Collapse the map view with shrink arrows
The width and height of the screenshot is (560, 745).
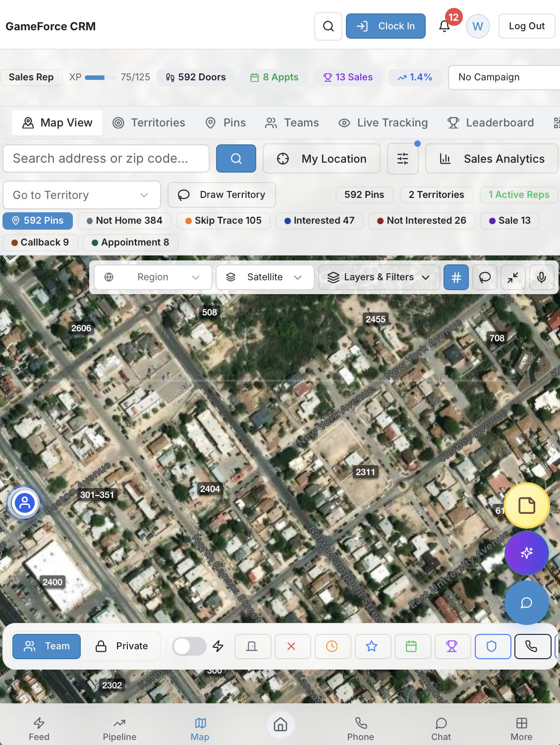(x=513, y=277)
